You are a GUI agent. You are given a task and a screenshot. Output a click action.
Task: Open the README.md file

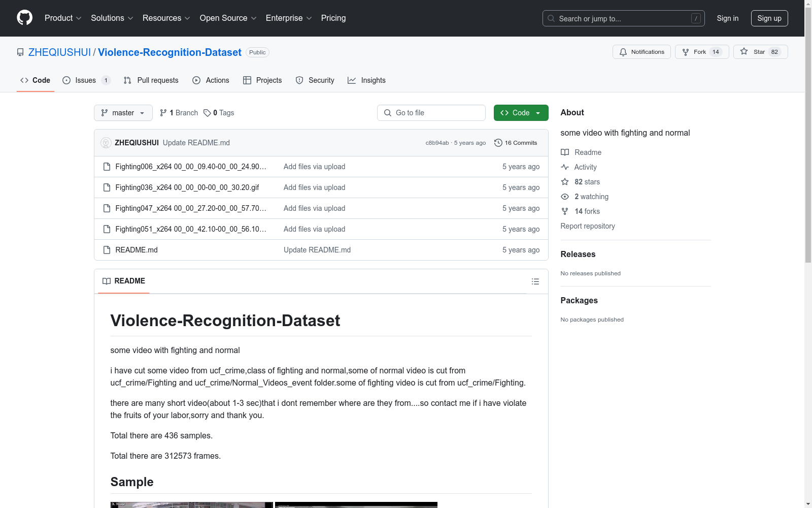point(137,250)
